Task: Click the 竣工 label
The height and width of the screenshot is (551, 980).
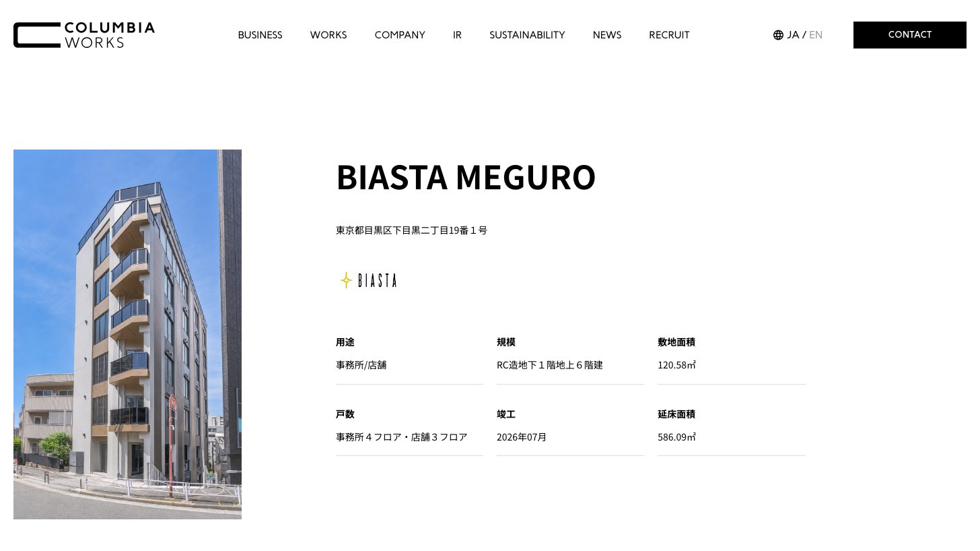Action: [x=506, y=414]
